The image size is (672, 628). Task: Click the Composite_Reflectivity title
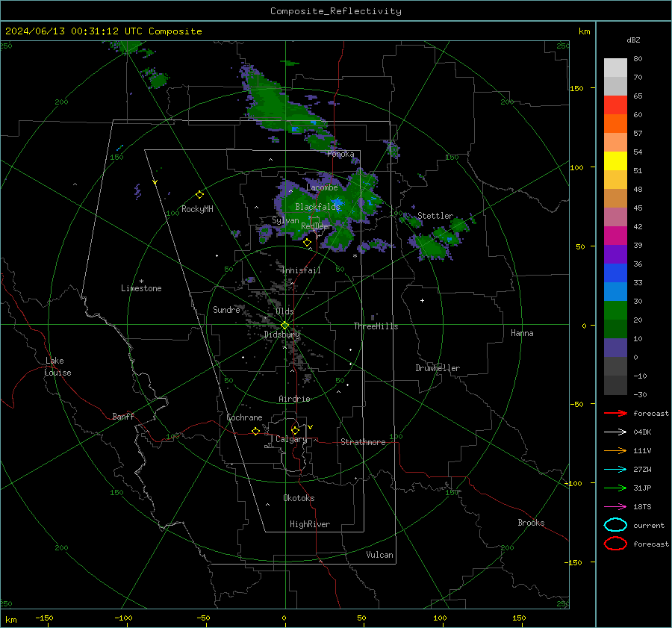pyautogui.click(x=336, y=11)
